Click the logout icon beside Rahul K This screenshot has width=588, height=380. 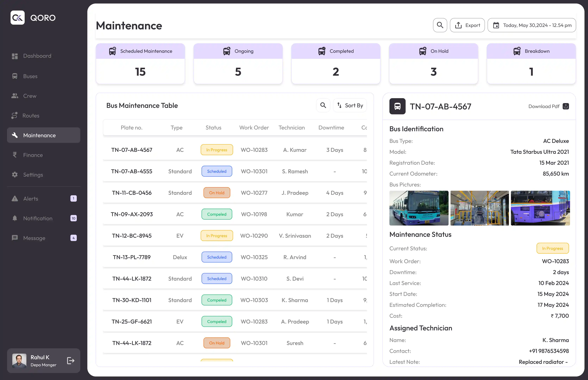click(71, 360)
